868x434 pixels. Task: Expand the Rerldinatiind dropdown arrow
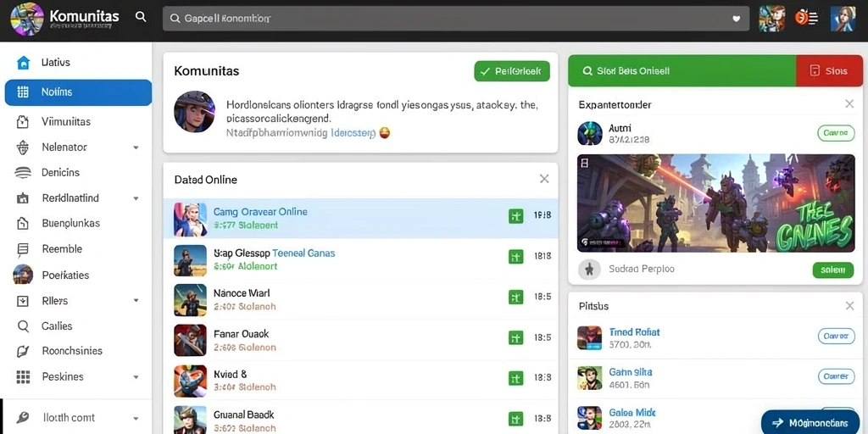coord(136,198)
